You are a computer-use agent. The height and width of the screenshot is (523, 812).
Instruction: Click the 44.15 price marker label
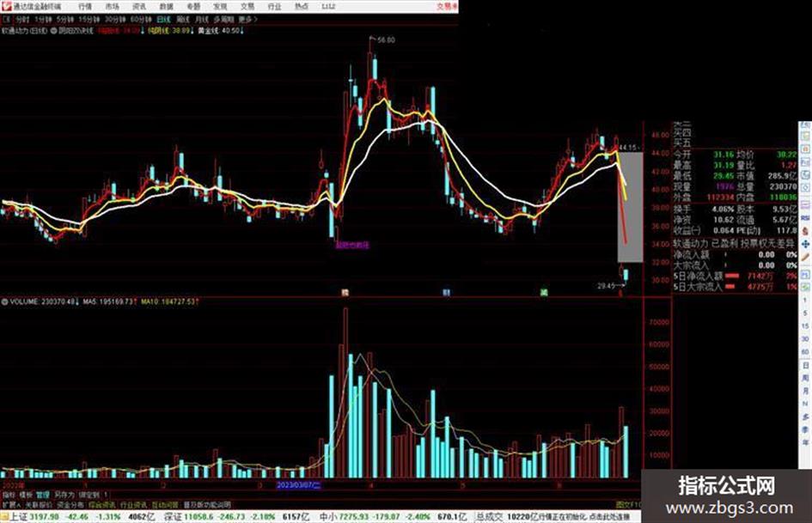(627, 148)
